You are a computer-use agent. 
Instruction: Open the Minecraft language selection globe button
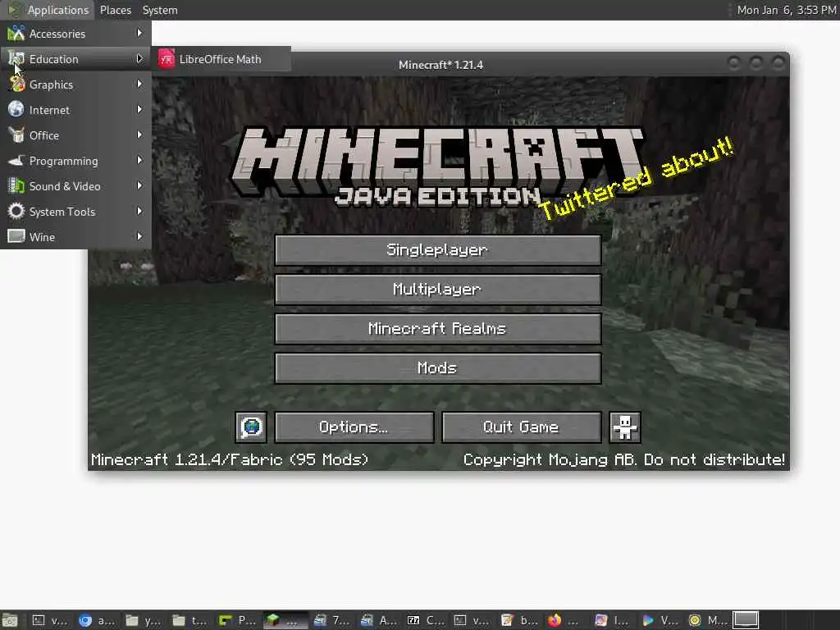click(251, 427)
